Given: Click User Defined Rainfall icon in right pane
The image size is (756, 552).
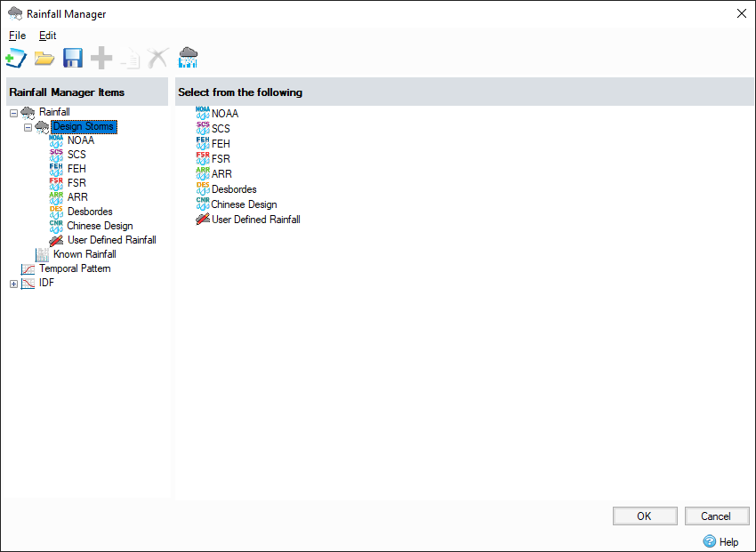Looking at the screenshot, I should 203,220.
